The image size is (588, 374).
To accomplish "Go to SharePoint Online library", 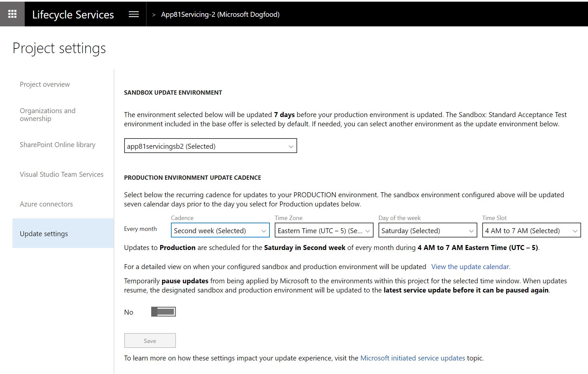I will [58, 145].
